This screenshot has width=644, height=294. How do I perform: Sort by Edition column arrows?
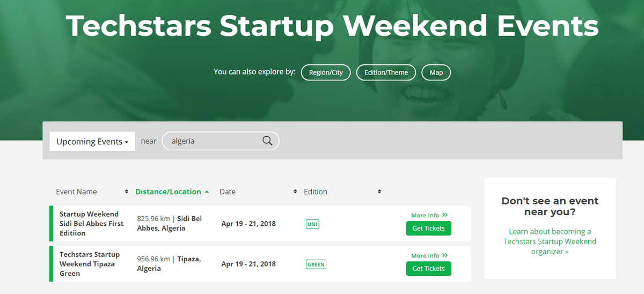pos(379,192)
